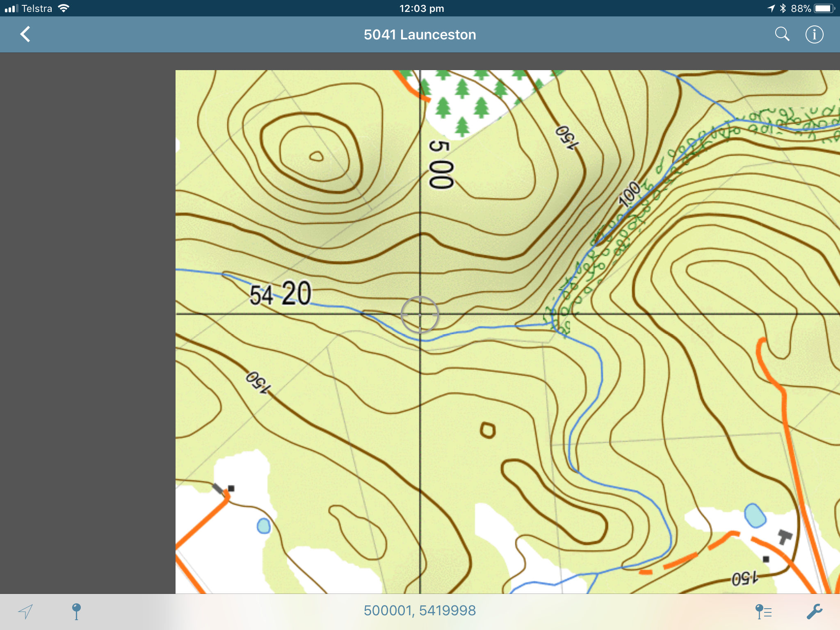The width and height of the screenshot is (840, 630).
Task: Drop a placemark with the pin icon
Action: click(x=76, y=611)
